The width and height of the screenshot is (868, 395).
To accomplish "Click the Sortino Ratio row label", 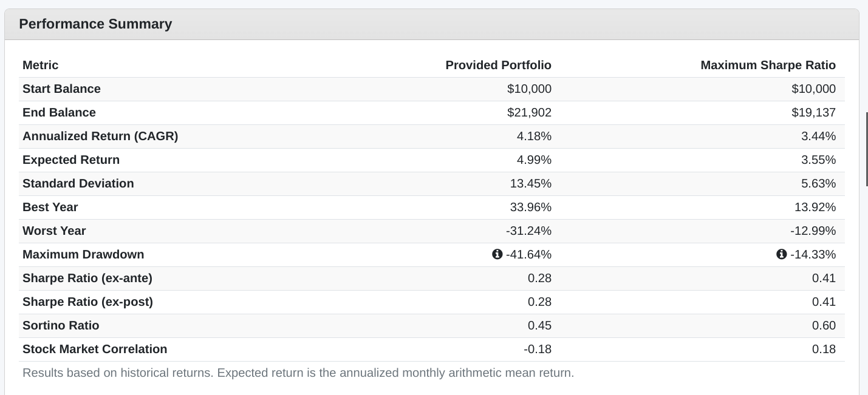I will [61, 325].
